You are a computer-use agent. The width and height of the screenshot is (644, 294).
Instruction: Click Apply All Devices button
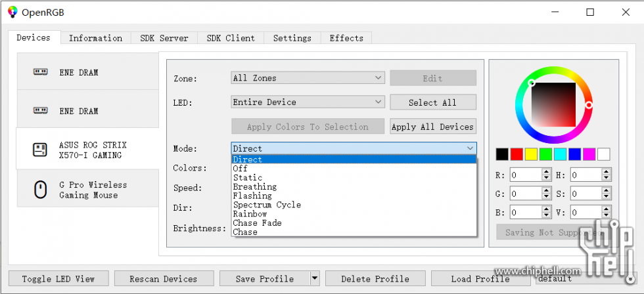(x=433, y=127)
